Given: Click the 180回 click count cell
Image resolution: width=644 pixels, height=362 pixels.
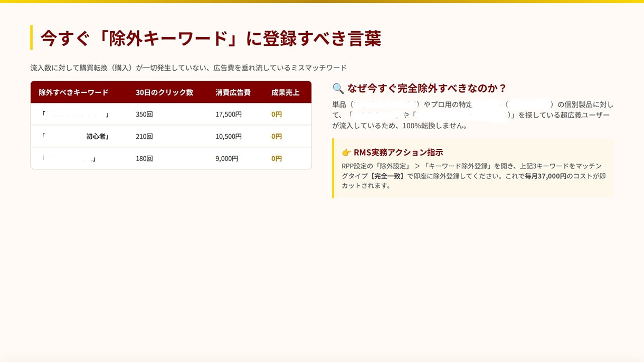Looking at the screenshot, I should coord(144,158).
